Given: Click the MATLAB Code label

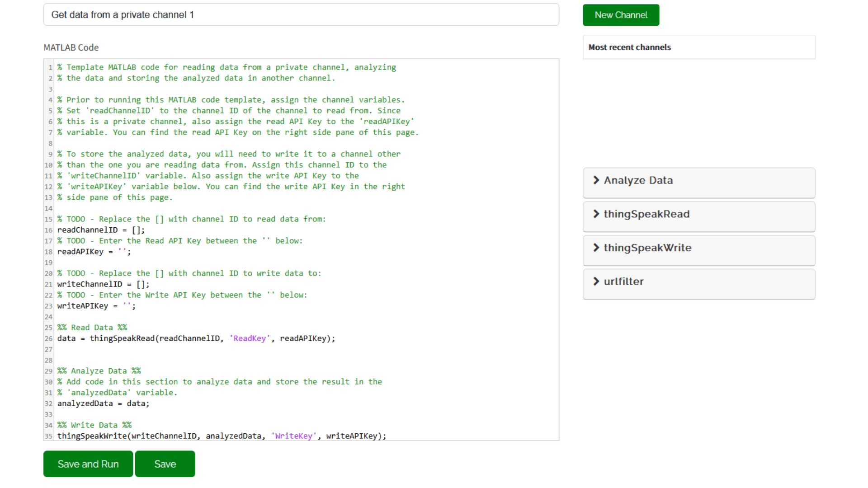Looking at the screenshot, I should [71, 47].
